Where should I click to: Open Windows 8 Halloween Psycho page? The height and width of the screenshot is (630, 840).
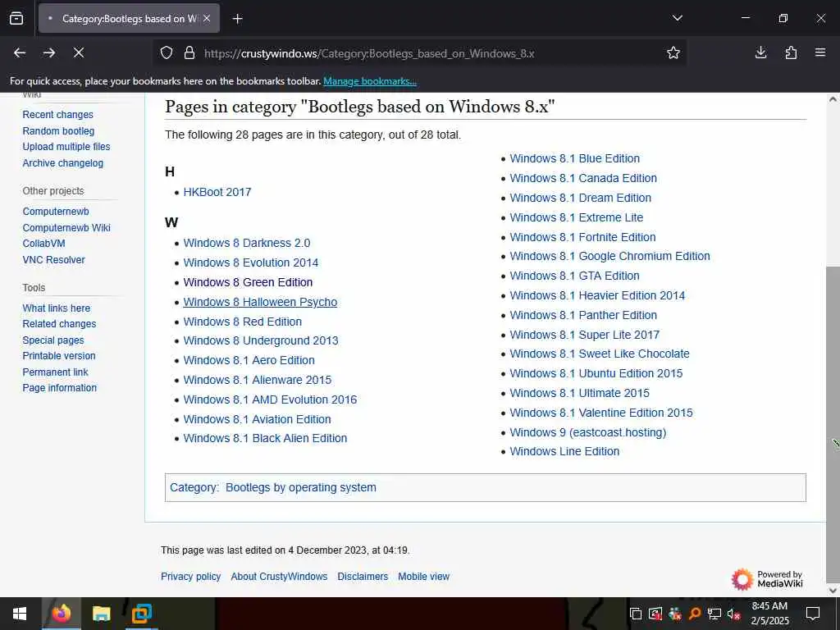point(260,302)
